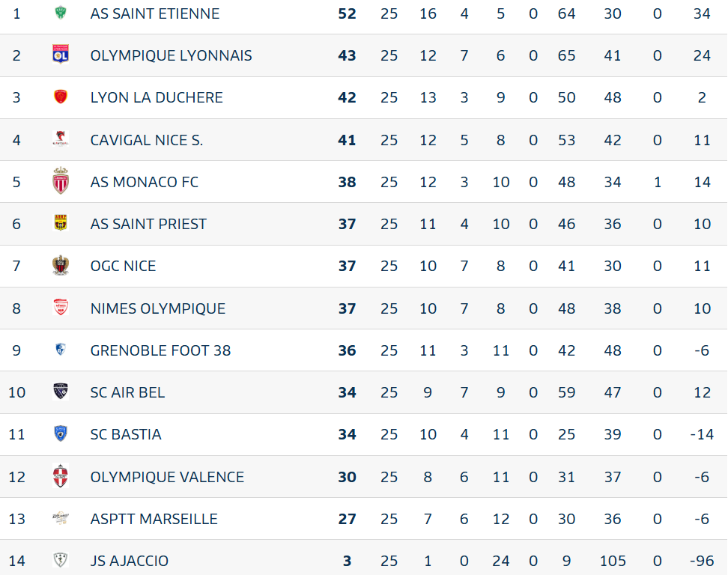Open the AS MONACO FC team name
The width and height of the screenshot is (728, 575).
click(x=144, y=182)
